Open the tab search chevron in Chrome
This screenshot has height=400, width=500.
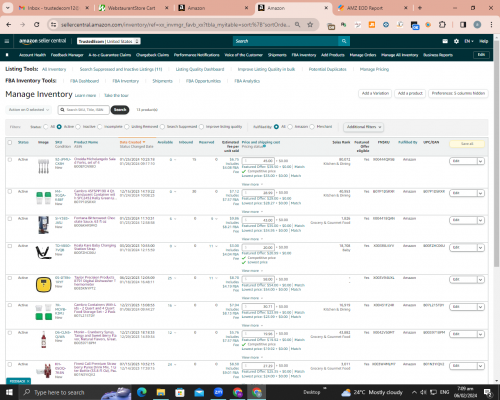pyautogui.click(x=7, y=8)
